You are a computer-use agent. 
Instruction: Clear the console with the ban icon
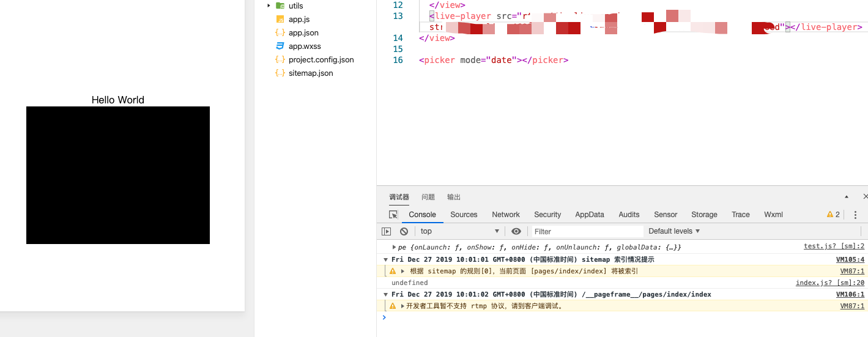coord(404,231)
